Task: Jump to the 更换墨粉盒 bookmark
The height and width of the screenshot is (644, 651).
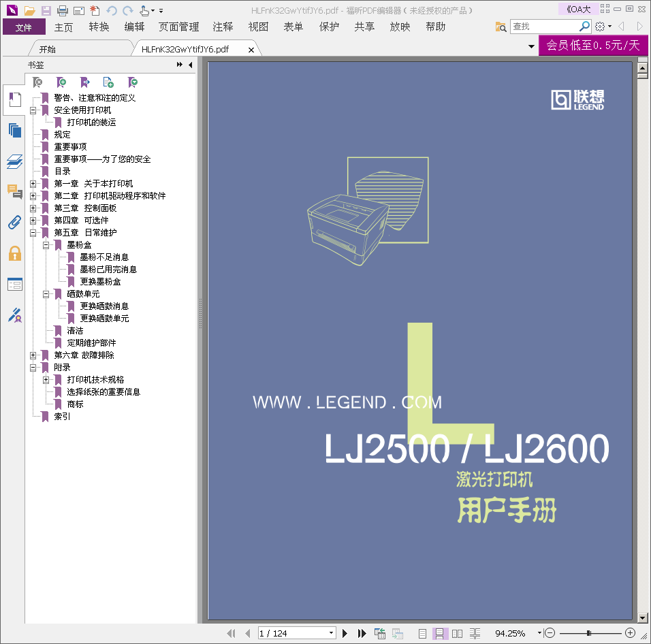Action: tap(100, 282)
